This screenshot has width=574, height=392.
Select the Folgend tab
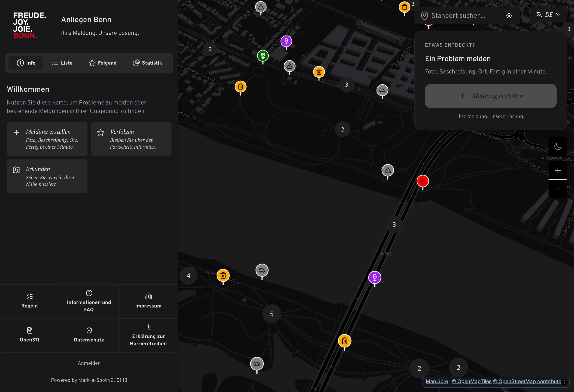tap(102, 63)
